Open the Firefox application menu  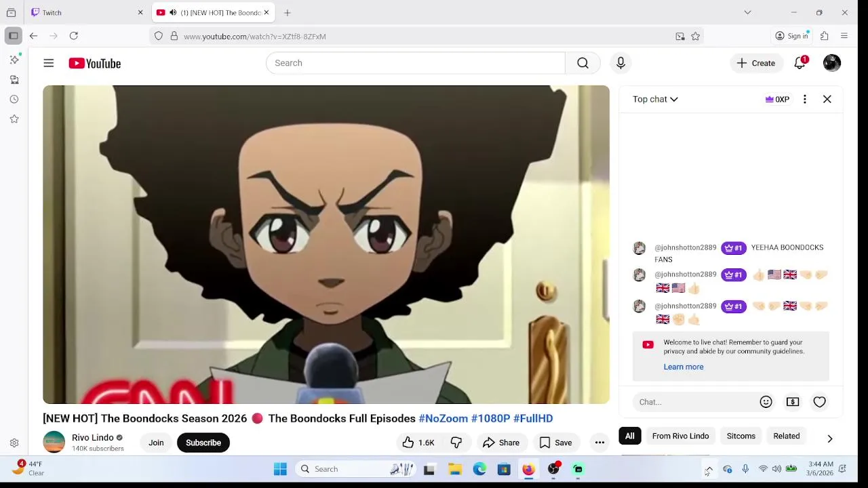pyautogui.click(x=844, y=36)
